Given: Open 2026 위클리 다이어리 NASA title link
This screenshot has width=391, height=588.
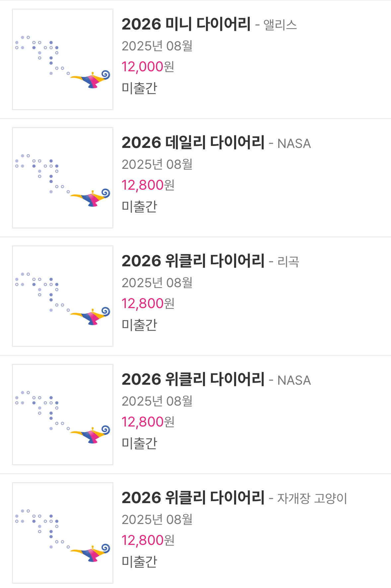Looking at the screenshot, I should (x=193, y=379).
